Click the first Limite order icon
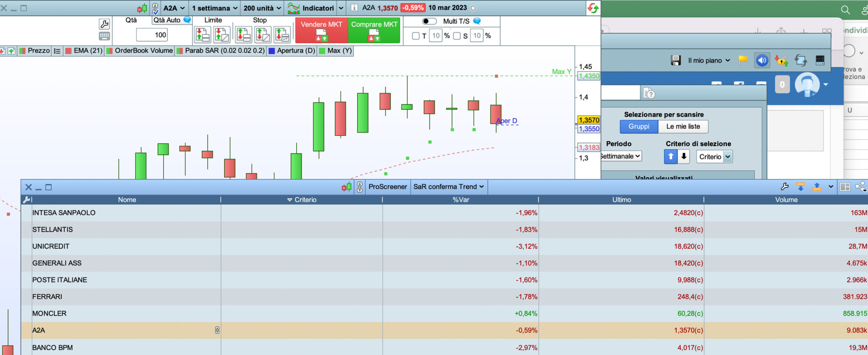The image size is (868, 355). [203, 35]
